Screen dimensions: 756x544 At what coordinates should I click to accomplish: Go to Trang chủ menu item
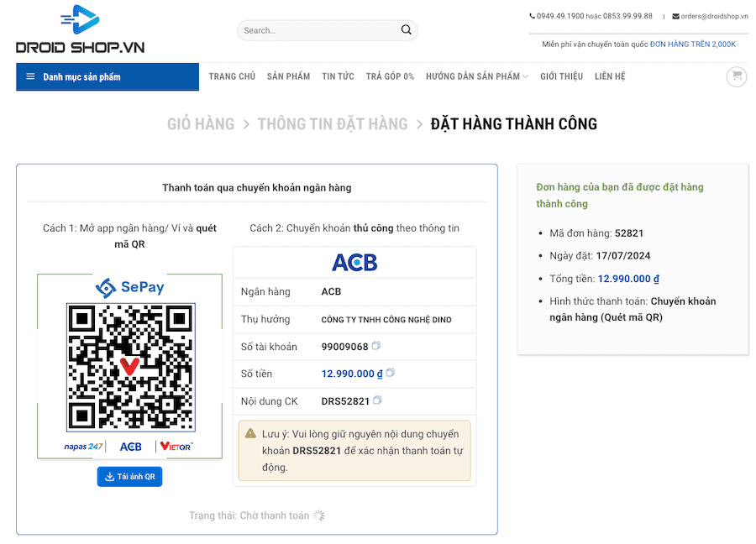pyautogui.click(x=232, y=76)
